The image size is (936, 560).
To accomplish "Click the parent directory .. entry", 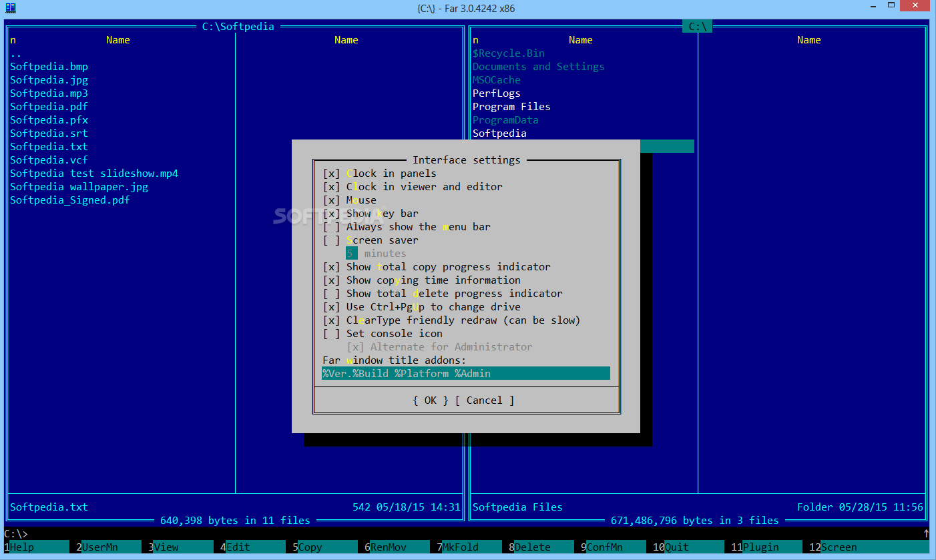I will [x=16, y=53].
